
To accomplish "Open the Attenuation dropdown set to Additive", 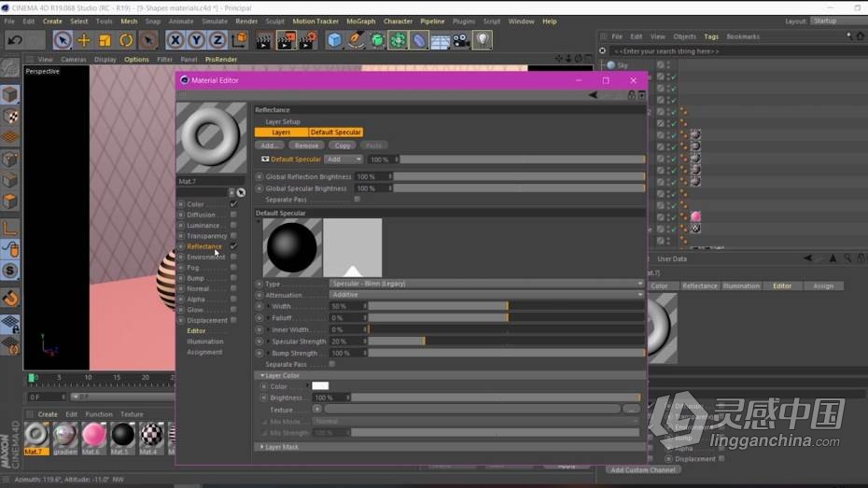I will pos(486,295).
